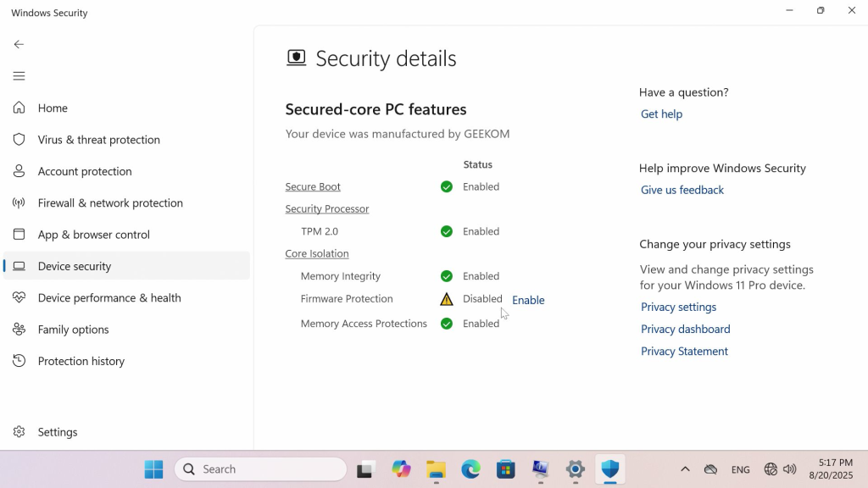This screenshot has width=868, height=488.
Task: Open the hamburger navigation menu
Action: (19, 75)
